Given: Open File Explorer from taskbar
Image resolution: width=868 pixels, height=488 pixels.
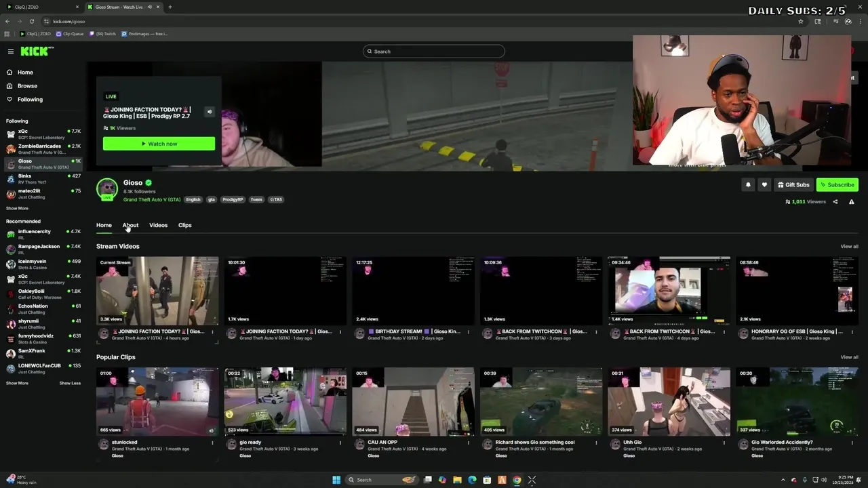Looking at the screenshot, I should (457, 480).
